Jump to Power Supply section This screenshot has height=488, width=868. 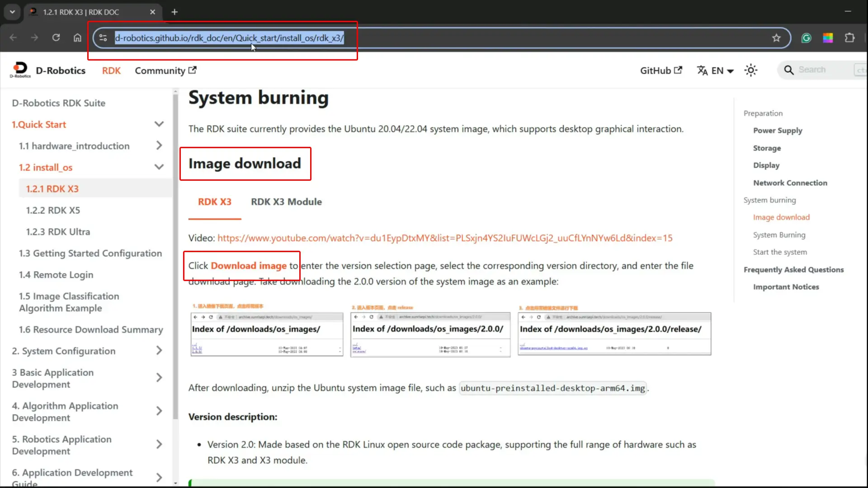[778, 131]
